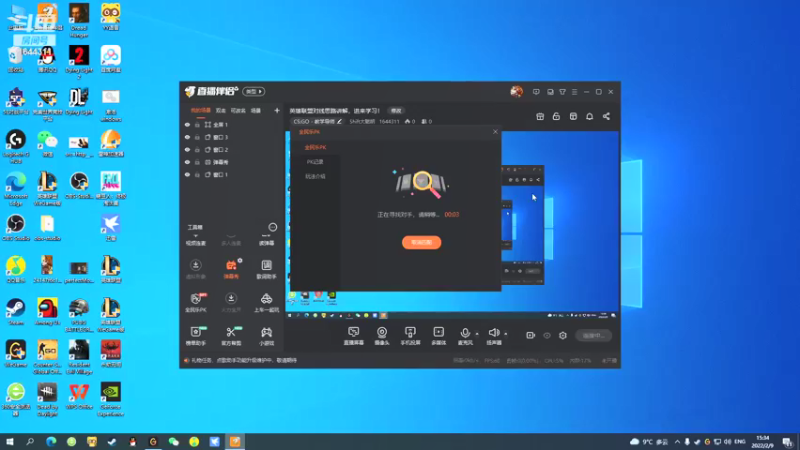This screenshot has width=800, height=450.
Task: Add 多媒体 media source
Action: 439,336
